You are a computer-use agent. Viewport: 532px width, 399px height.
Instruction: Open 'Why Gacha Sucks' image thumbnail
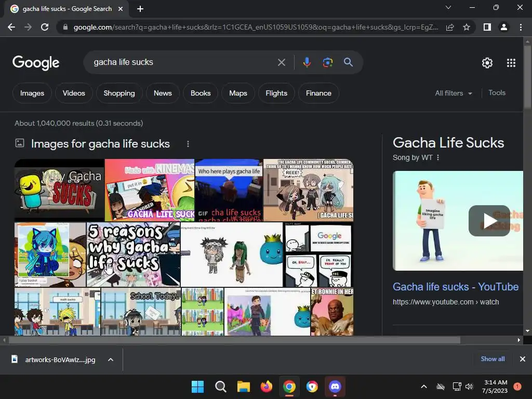[x=59, y=190]
